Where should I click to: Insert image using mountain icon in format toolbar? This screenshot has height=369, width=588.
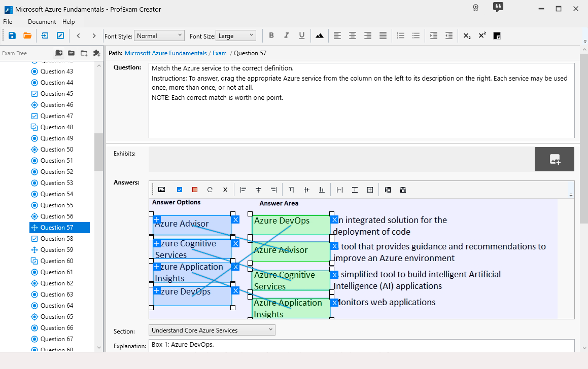[x=319, y=35]
